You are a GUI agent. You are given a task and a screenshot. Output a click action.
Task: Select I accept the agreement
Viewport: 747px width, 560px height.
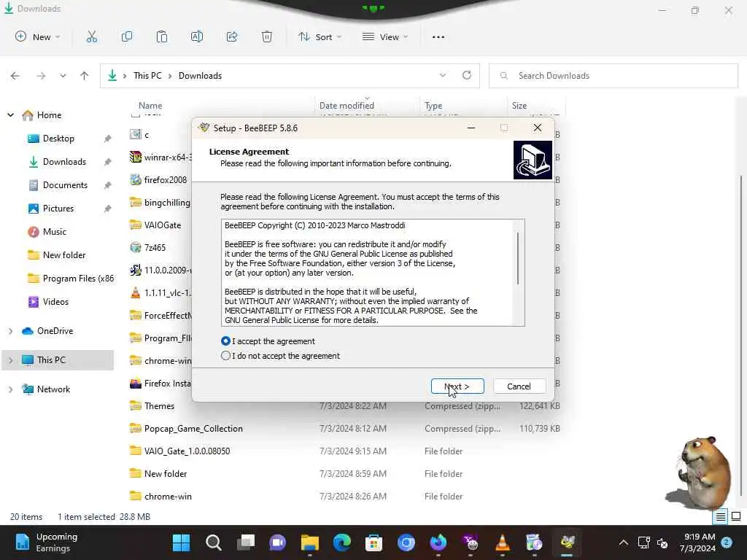(268, 341)
